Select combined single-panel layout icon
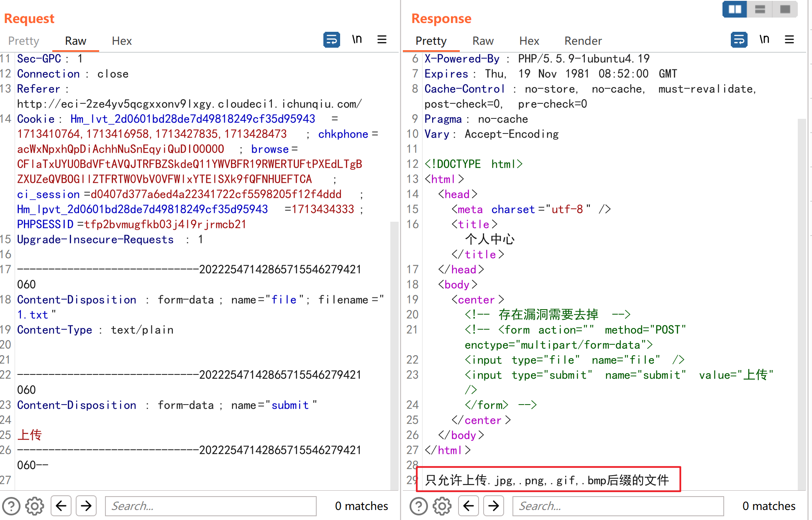The height and width of the screenshot is (520, 812). pos(785,9)
